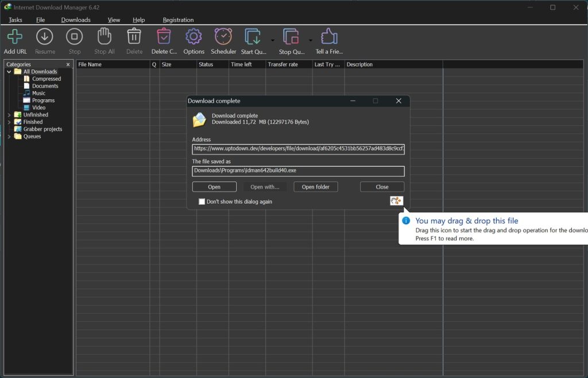This screenshot has height=378, width=588.
Task: Open the Tasks menu
Action: pos(16,20)
